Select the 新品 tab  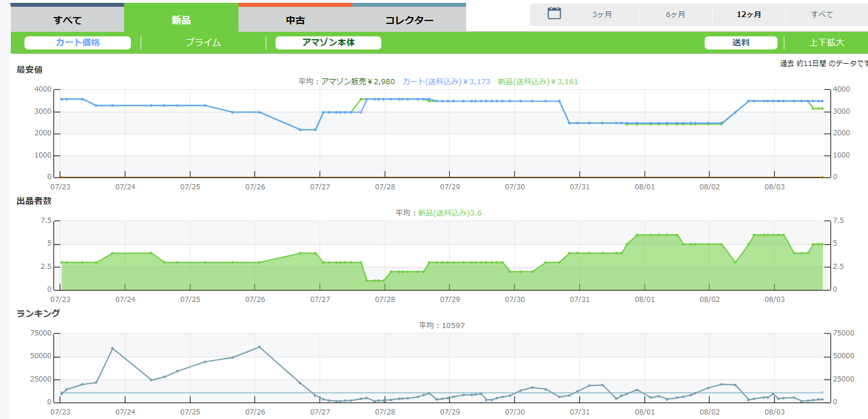click(181, 20)
